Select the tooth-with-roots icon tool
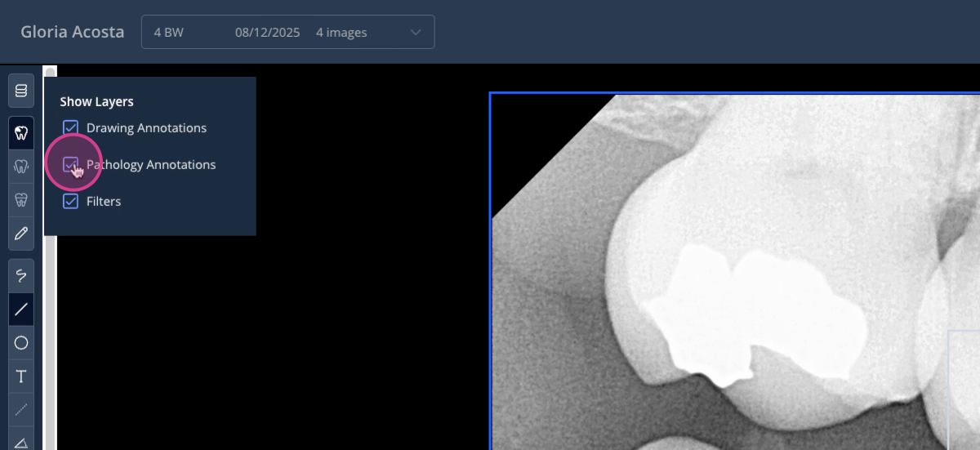Viewport: 980px width, 450px height. coord(21,199)
